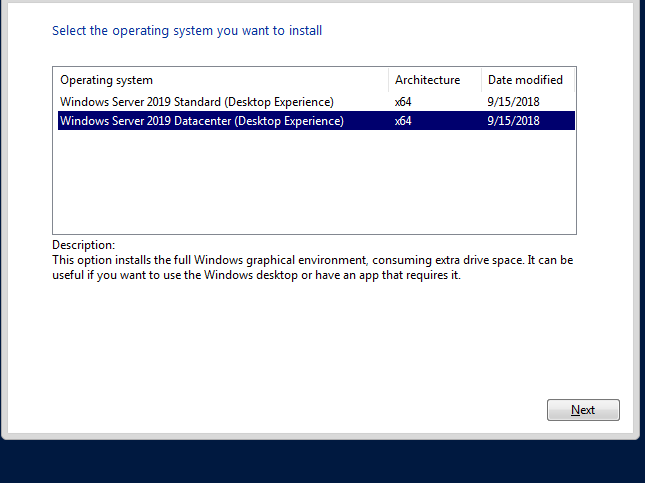Select Windows Server 2019 Datacenter entry
The image size is (645, 483).
(201, 121)
